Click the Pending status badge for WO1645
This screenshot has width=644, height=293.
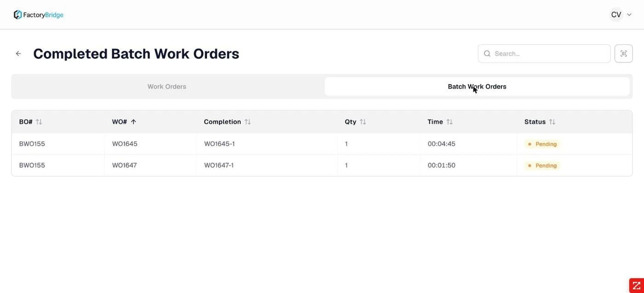pyautogui.click(x=542, y=144)
